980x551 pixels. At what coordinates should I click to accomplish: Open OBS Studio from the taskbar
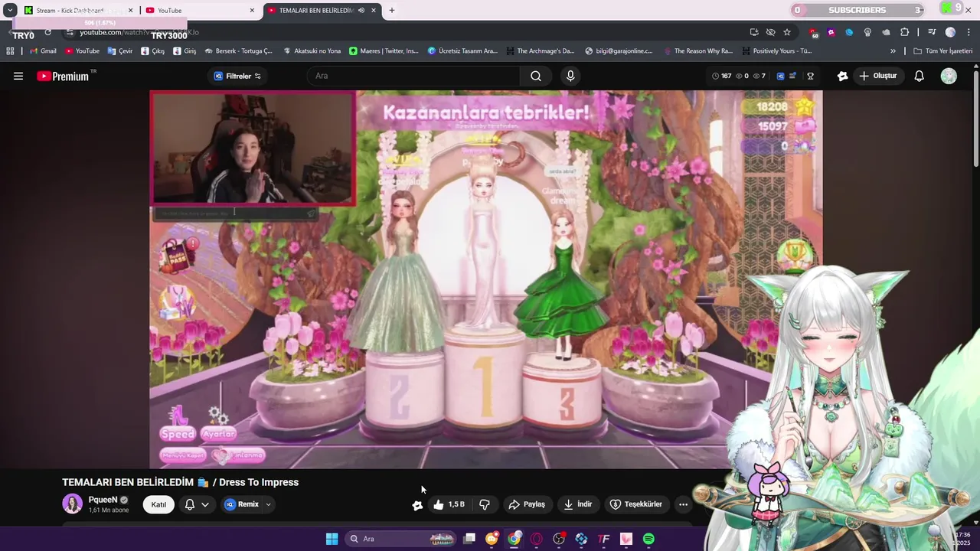pos(559,539)
